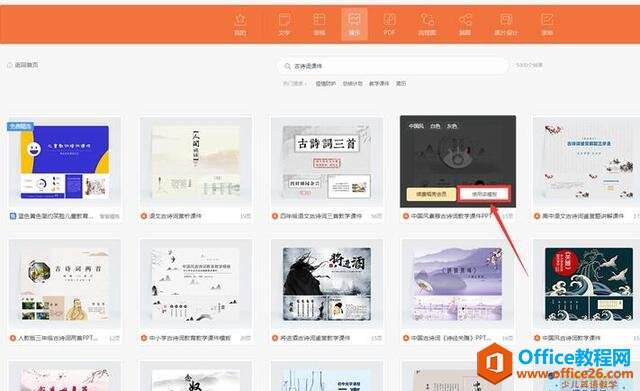
Task: Select the 总结计划 hot search tag
Action: (x=352, y=83)
